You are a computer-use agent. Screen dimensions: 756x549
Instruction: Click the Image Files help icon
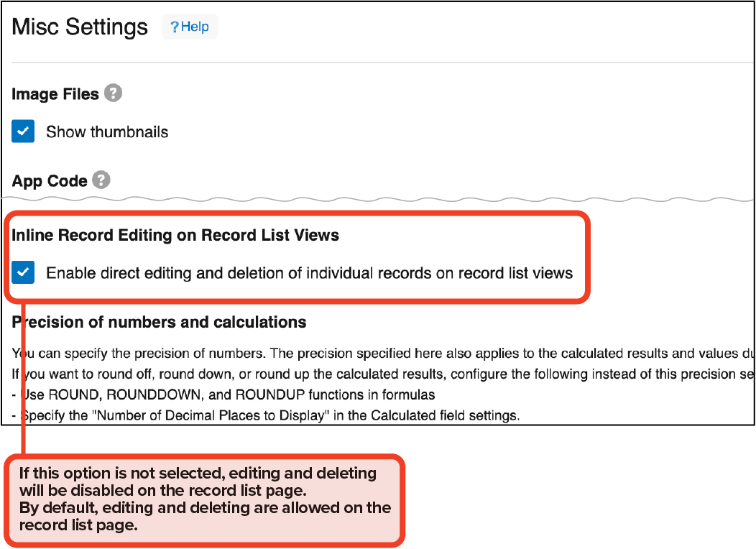(x=113, y=93)
